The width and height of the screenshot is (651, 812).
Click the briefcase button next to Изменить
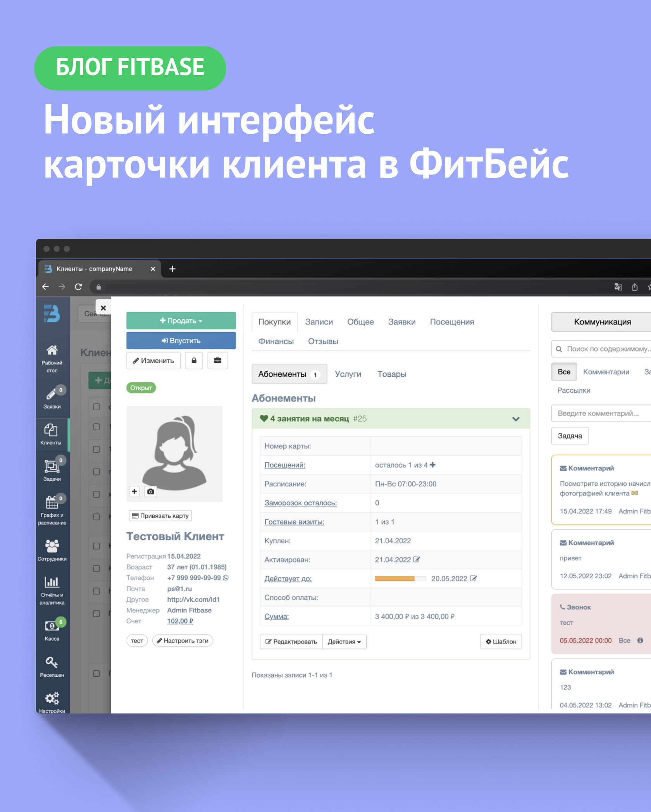click(x=217, y=360)
